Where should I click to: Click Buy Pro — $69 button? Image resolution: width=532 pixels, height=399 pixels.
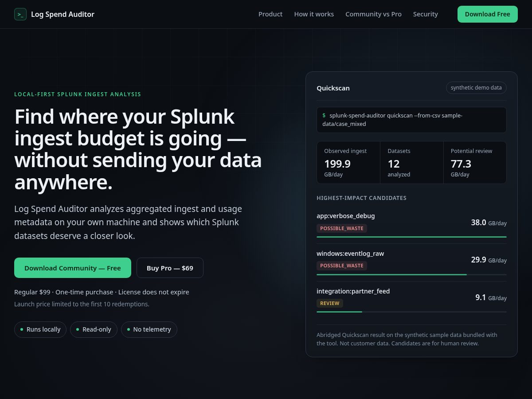170,268
